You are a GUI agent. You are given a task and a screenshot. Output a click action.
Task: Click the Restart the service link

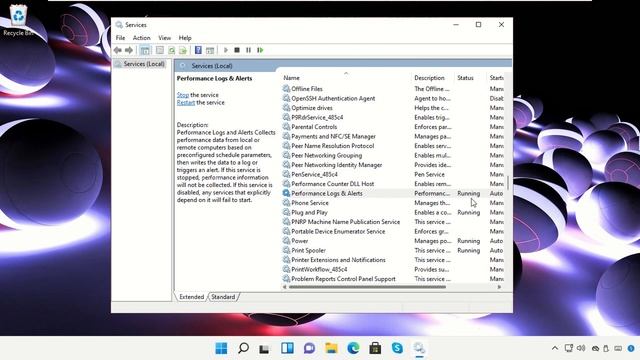(186, 102)
